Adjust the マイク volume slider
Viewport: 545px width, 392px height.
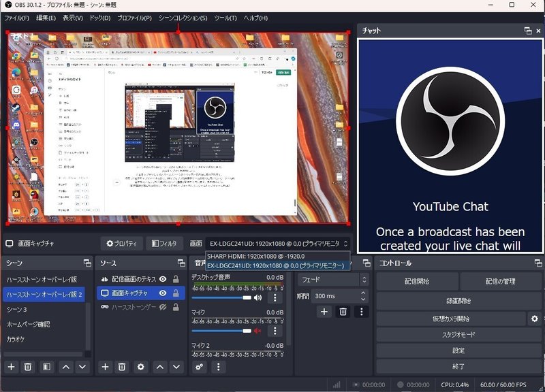click(221, 331)
